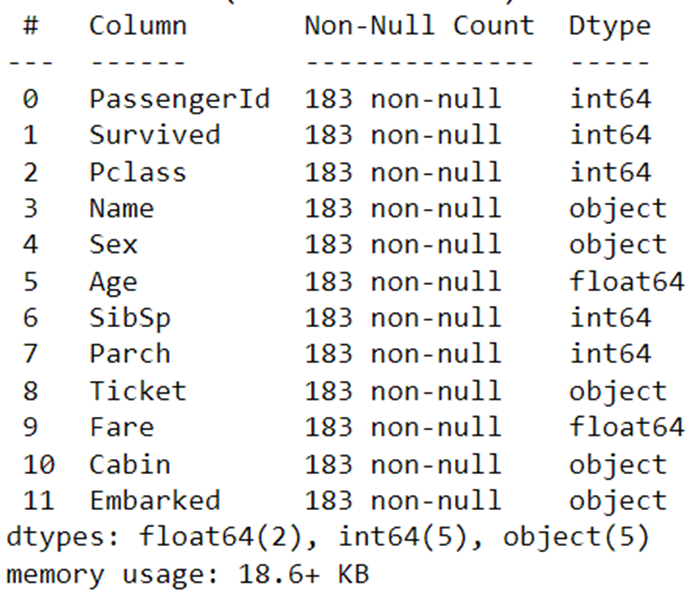The image size is (698, 608).
Task: Click the memory usage 18.6+ KB line
Action: coord(187,575)
